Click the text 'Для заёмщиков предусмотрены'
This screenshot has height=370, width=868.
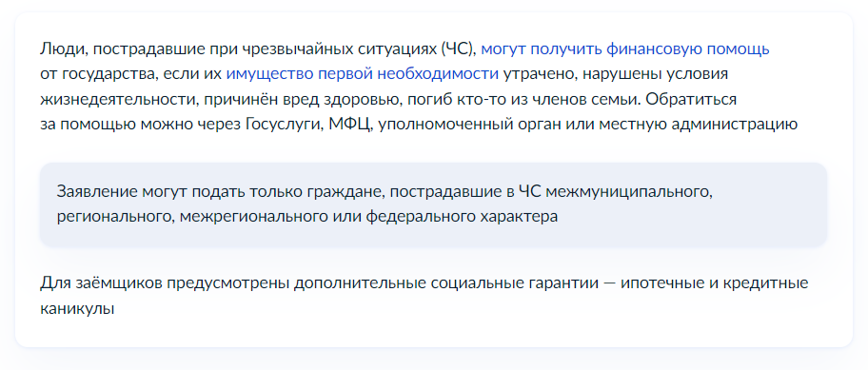pyautogui.click(x=164, y=283)
